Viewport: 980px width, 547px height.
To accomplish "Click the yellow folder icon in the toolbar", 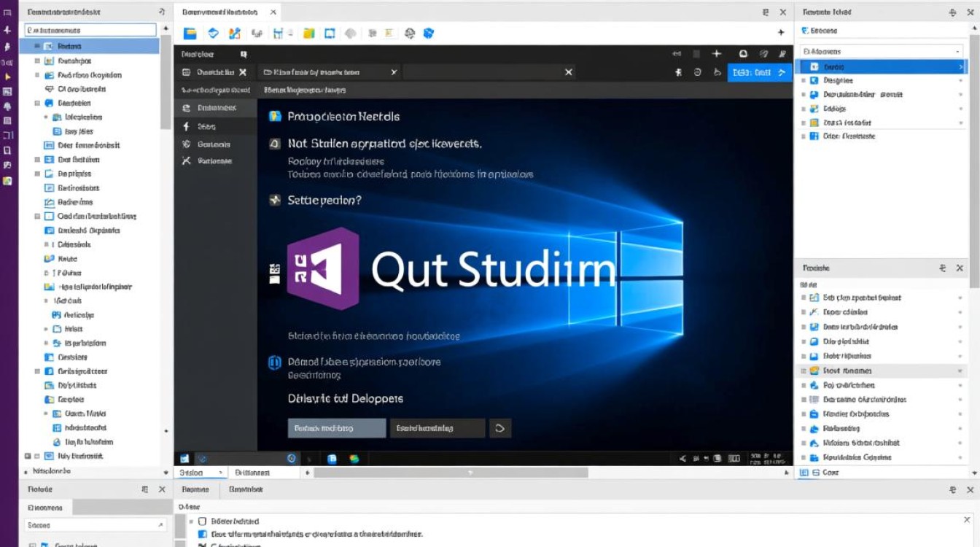I will pos(308,33).
